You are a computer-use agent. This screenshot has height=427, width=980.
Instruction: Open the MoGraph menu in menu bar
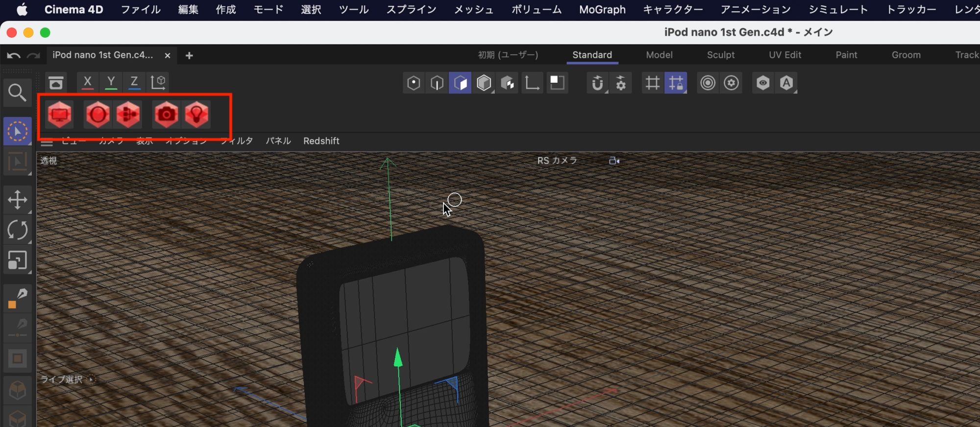point(602,10)
